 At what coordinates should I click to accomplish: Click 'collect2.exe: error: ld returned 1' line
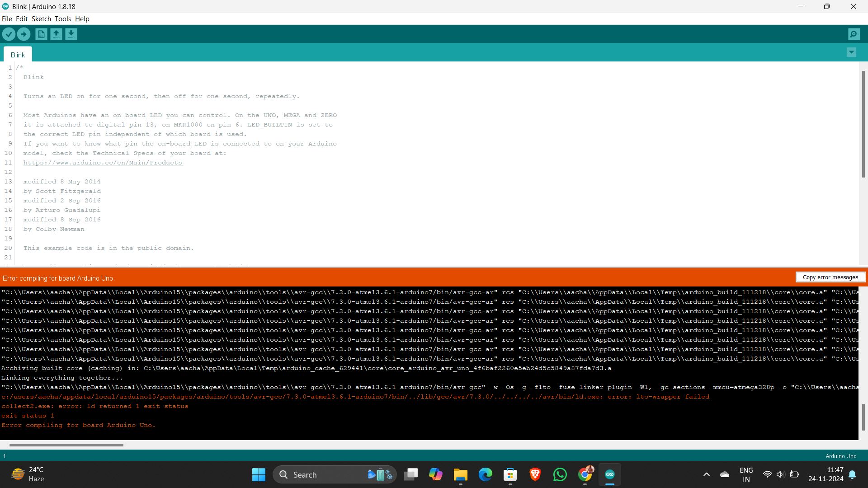[95, 406]
